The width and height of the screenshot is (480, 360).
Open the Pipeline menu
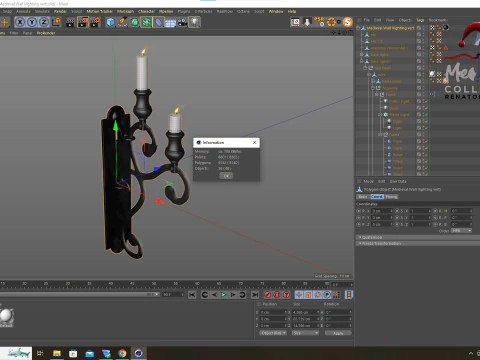pyautogui.click(x=166, y=11)
